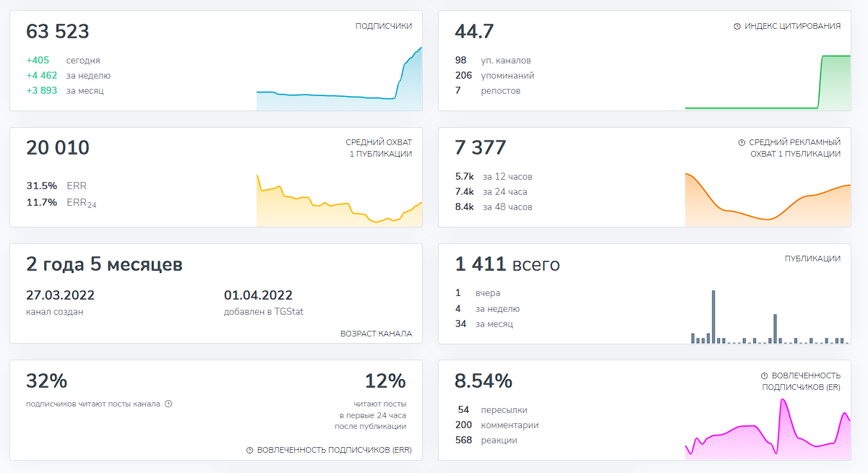
Task: Click the 5.7k за 12 часов row
Action: coord(494,177)
